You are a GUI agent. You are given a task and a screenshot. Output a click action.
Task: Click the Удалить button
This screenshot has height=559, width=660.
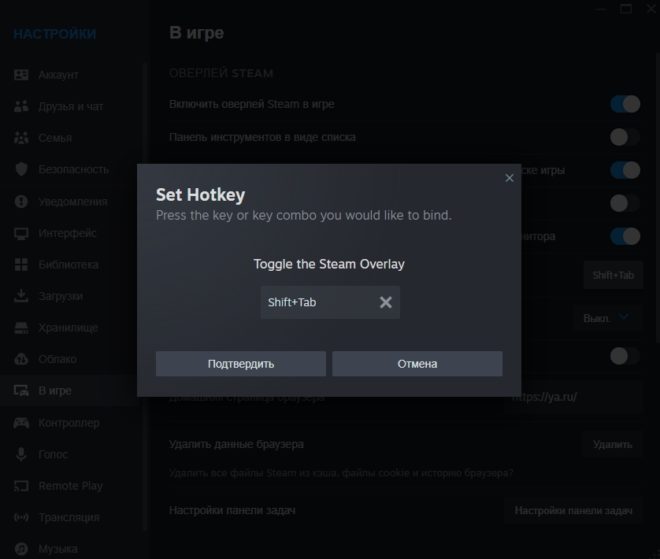pyautogui.click(x=612, y=444)
